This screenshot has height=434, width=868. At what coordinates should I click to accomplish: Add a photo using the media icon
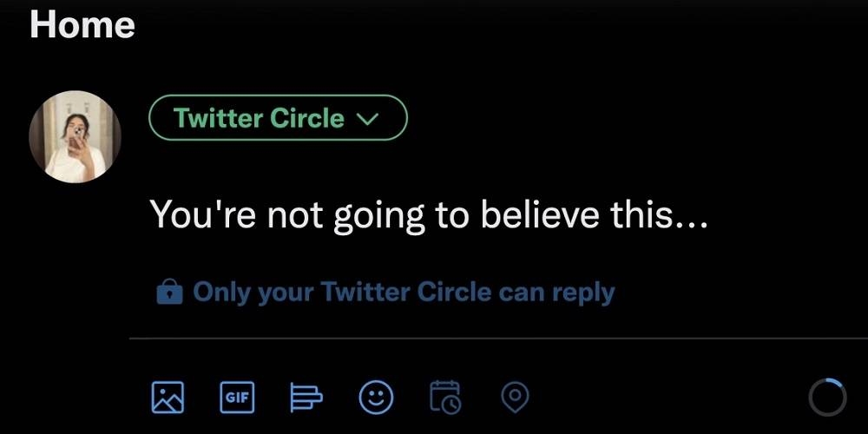(x=168, y=398)
